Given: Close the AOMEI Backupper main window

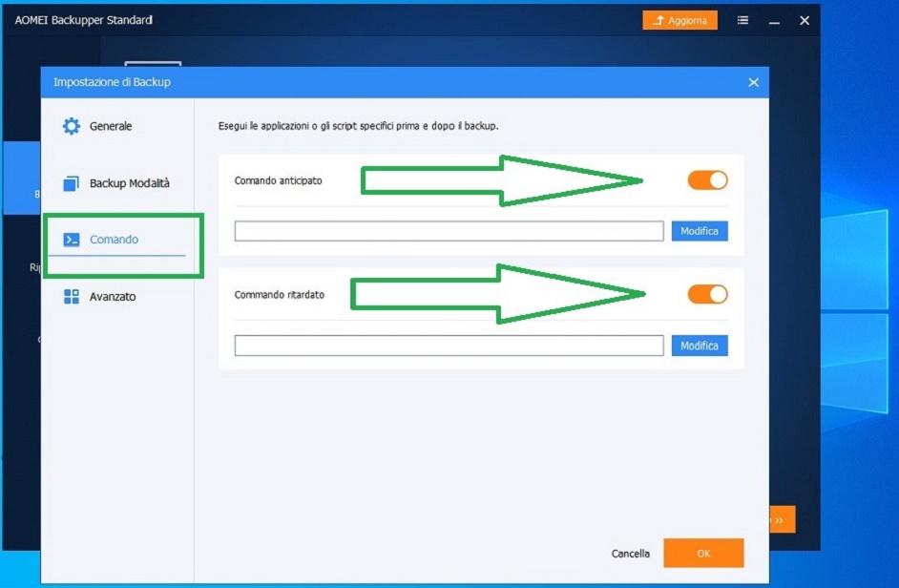Looking at the screenshot, I should 805,21.
